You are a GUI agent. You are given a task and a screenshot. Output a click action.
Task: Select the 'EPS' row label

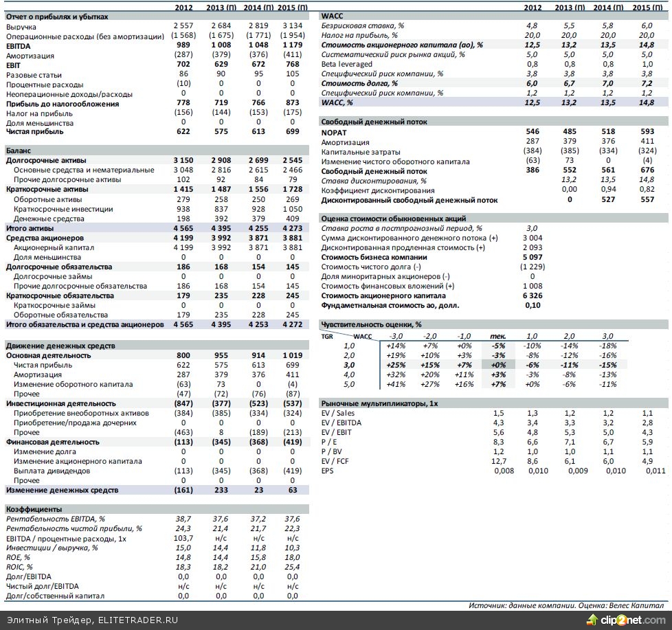pos(328,471)
